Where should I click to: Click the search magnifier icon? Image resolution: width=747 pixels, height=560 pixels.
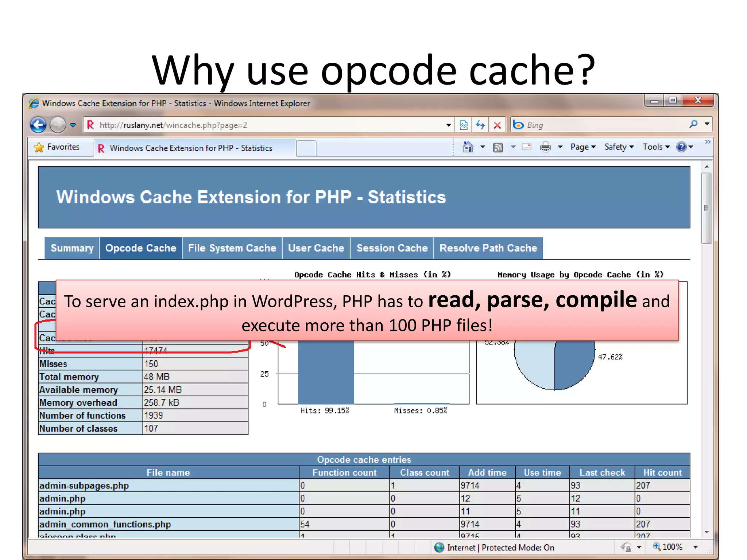(x=693, y=124)
